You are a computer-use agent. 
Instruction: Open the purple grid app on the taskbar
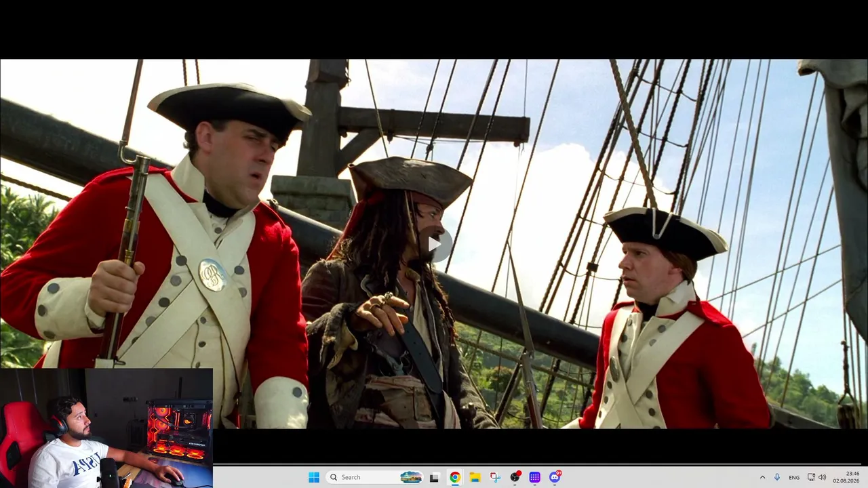[535, 477]
